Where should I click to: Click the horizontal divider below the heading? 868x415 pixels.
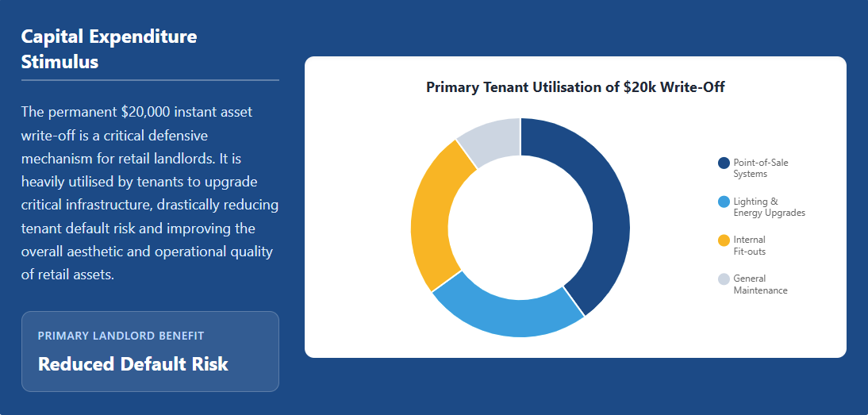(x=150, y=80)
